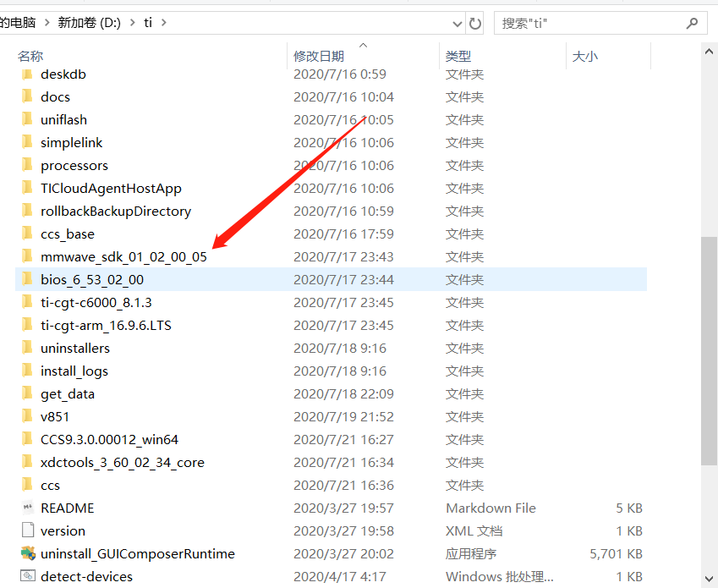718x588 pixels.
Task: Select the rollbackBackupDirectory folder name
Action: click(x=116, y=212)
